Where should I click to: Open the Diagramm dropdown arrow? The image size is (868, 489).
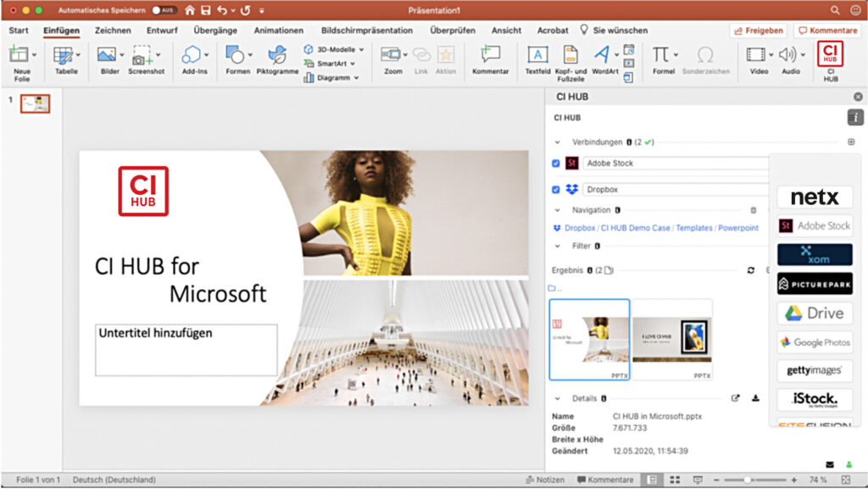357,78
